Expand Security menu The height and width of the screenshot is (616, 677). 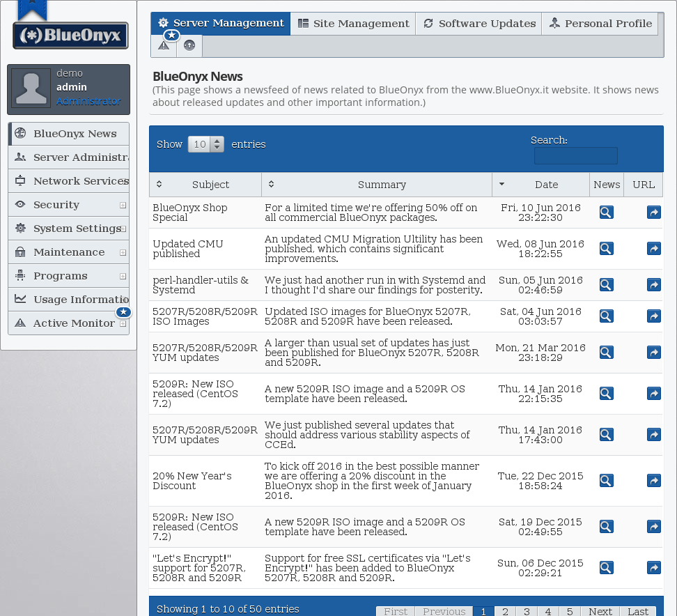pos(69,205)
